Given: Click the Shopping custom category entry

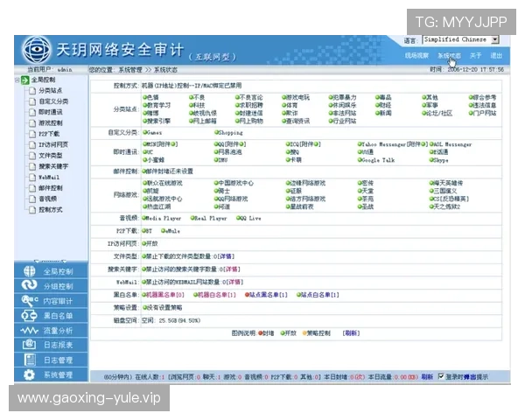Looking at the screenshot, I should click(228, 133).
